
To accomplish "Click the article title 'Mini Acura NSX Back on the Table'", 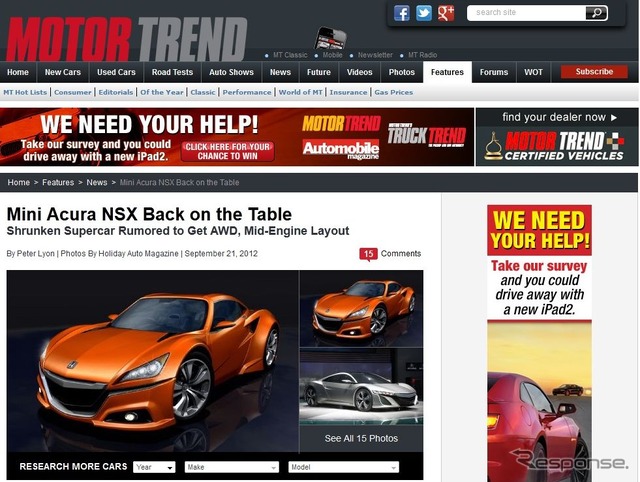I will click(149, 214).
